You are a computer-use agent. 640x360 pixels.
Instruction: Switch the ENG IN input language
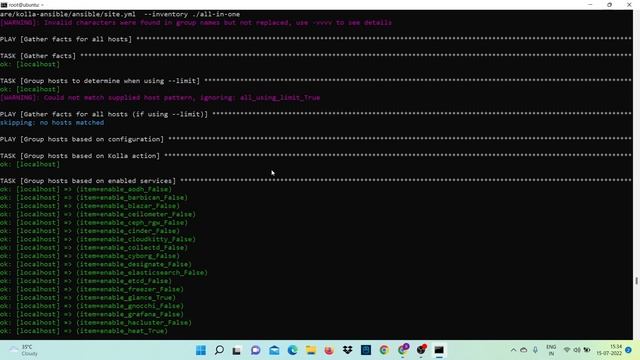tap(551, 350)
